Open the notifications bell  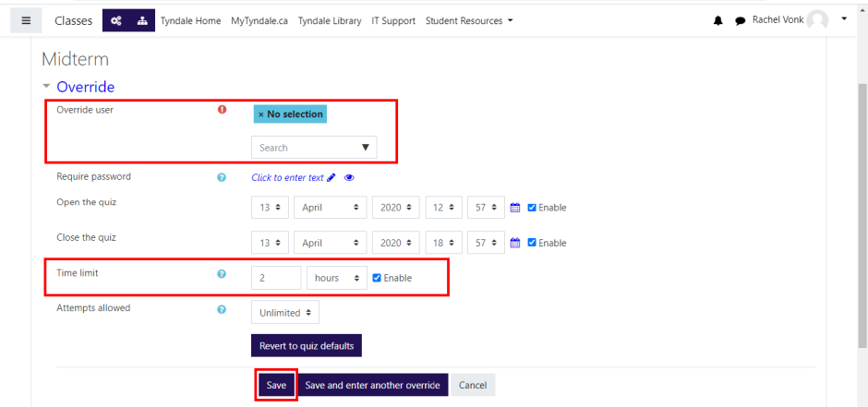[718, 21]
